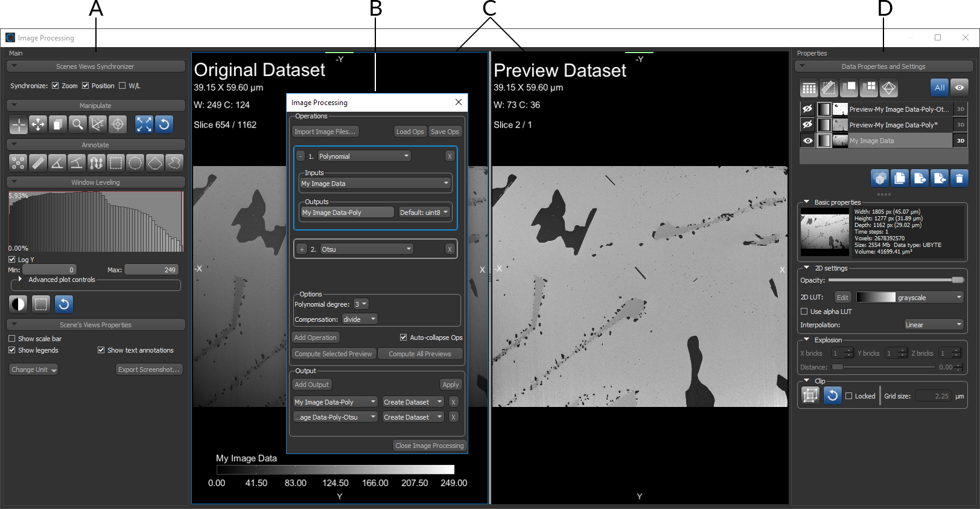Collapse the Window Leveling section header

pos(95,182)
